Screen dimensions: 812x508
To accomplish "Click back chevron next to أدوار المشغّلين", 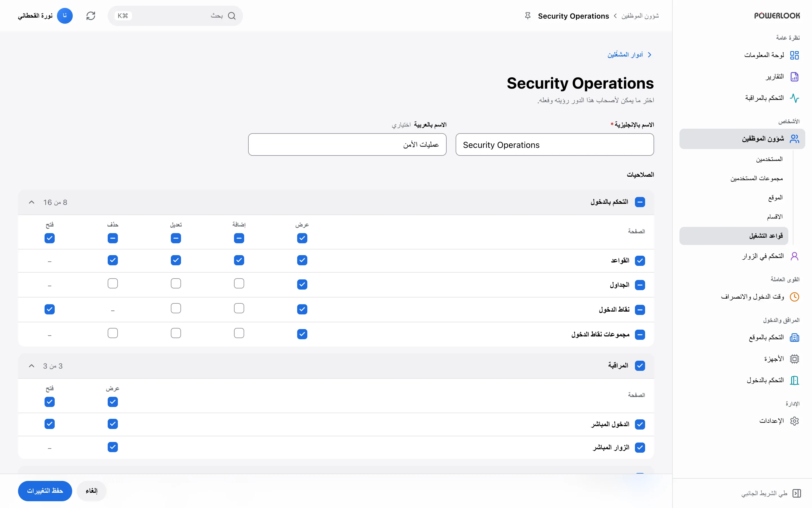I will (x=650, y=55).
